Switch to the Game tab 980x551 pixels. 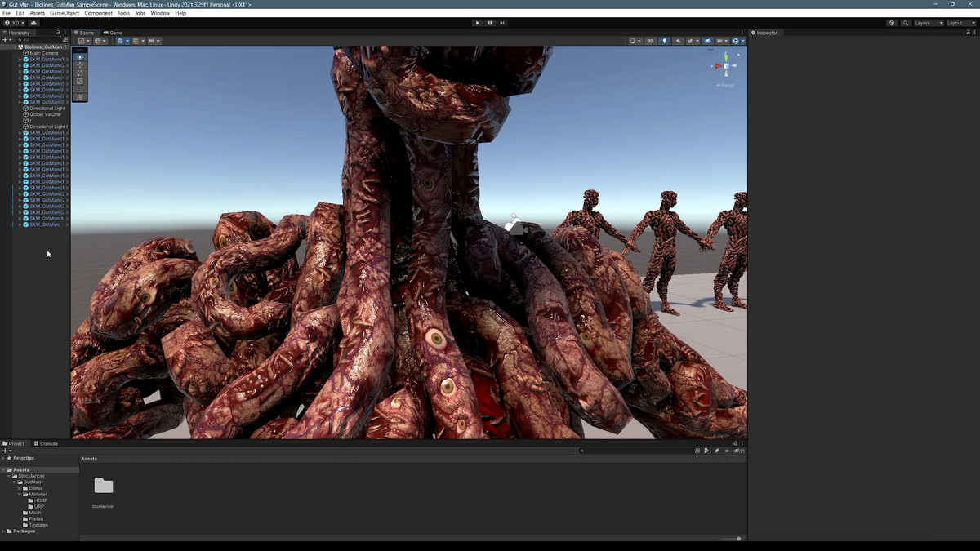click(x=113, y=33)
